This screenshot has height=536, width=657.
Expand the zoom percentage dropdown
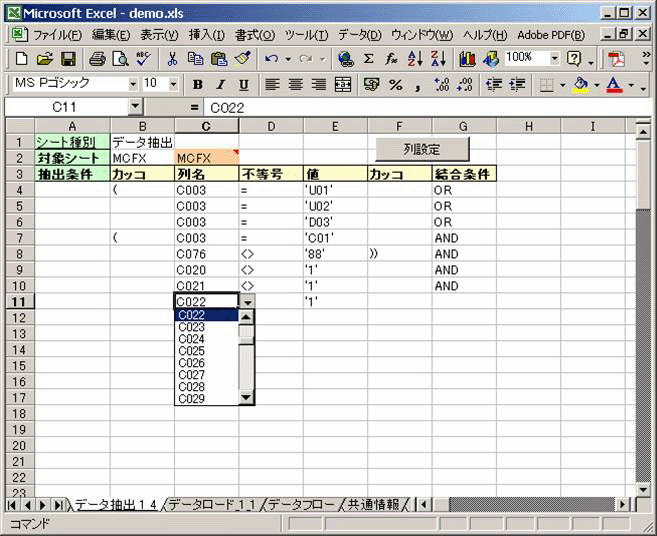[x=555, y=59]
